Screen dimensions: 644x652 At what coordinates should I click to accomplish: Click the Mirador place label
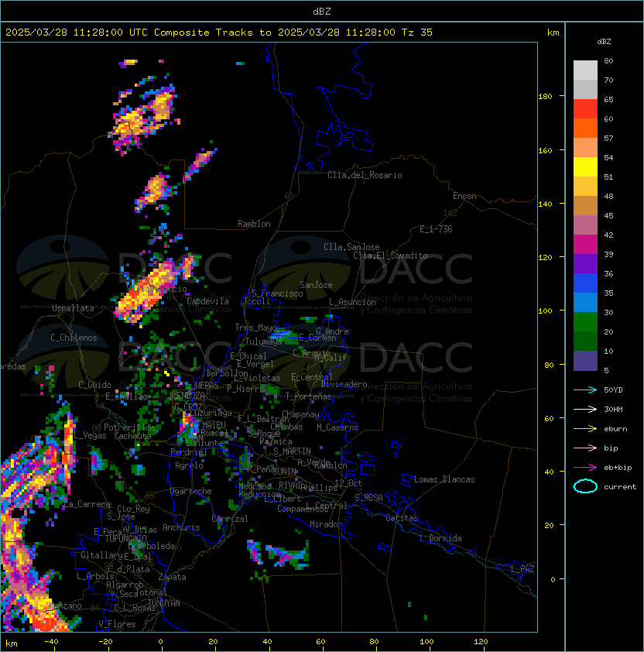pyautogui.click(x=326, y=524)
